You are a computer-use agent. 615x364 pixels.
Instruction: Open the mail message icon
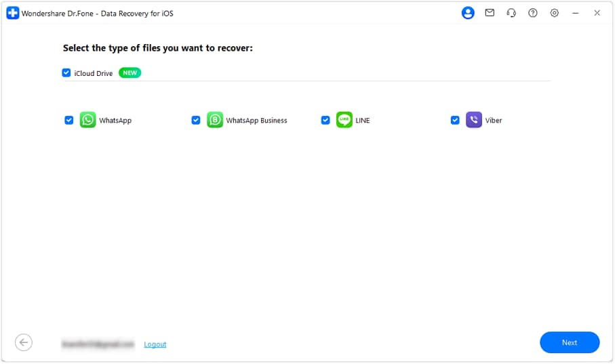coord(490,13)
